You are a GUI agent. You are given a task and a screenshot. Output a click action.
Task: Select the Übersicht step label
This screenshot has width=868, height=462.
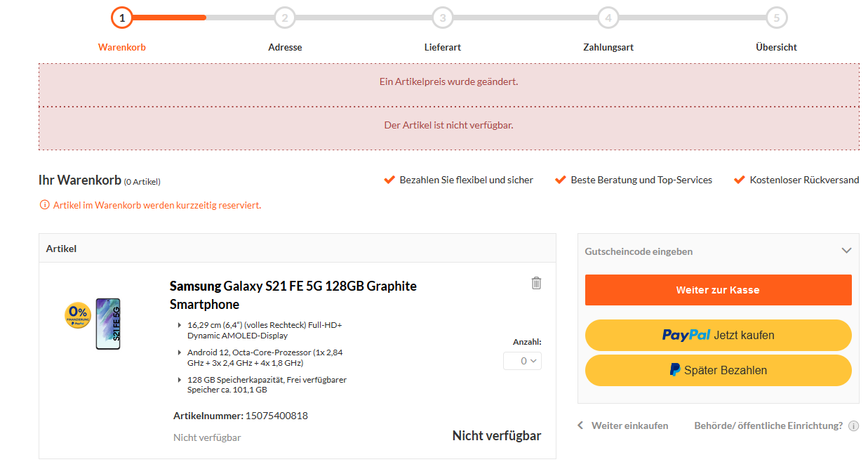click(x=776, y=47)
